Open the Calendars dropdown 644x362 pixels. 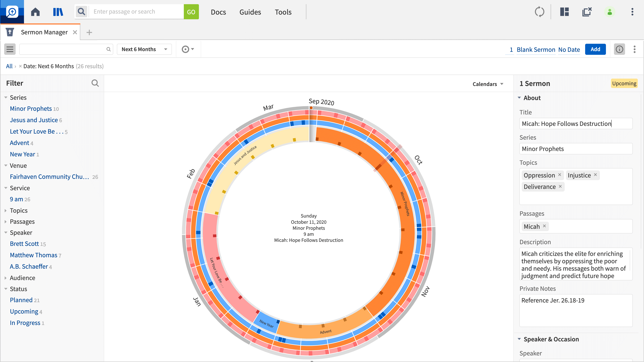(488, 84)
